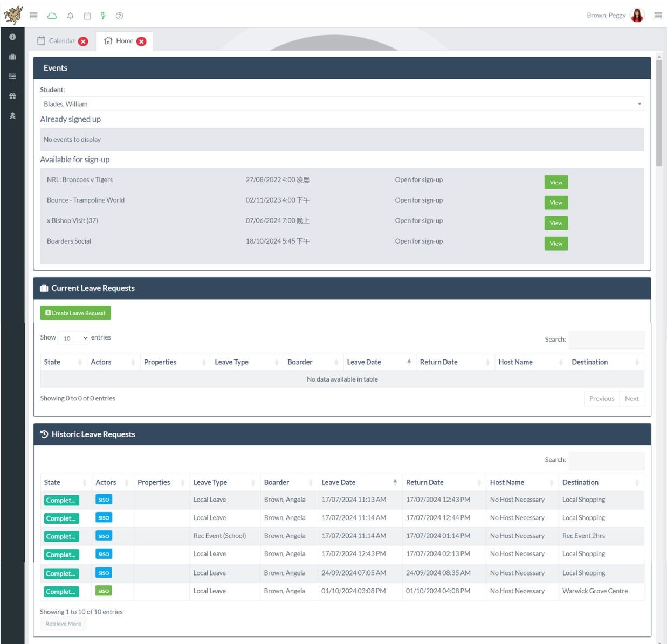667x644 pixels.
Task: Click Create Leave Request button
Action: click(x=75, y=313)
